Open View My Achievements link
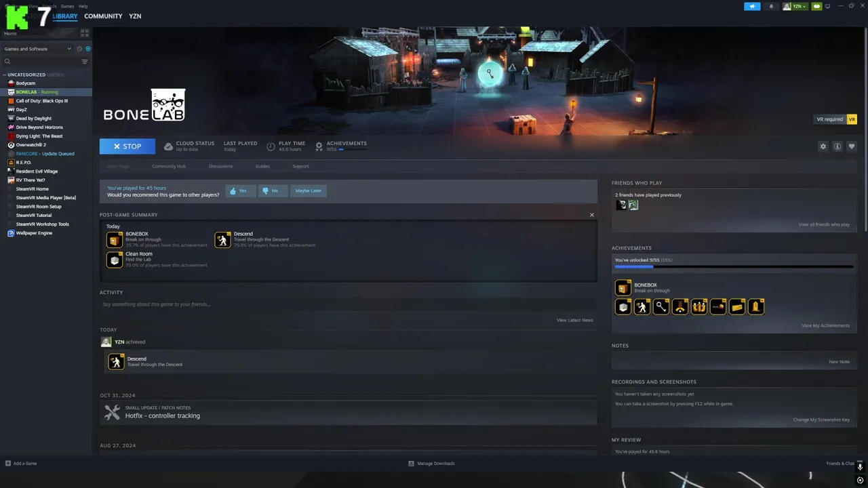The width and height of the screenshot is (868, 488). click(825, 325)
